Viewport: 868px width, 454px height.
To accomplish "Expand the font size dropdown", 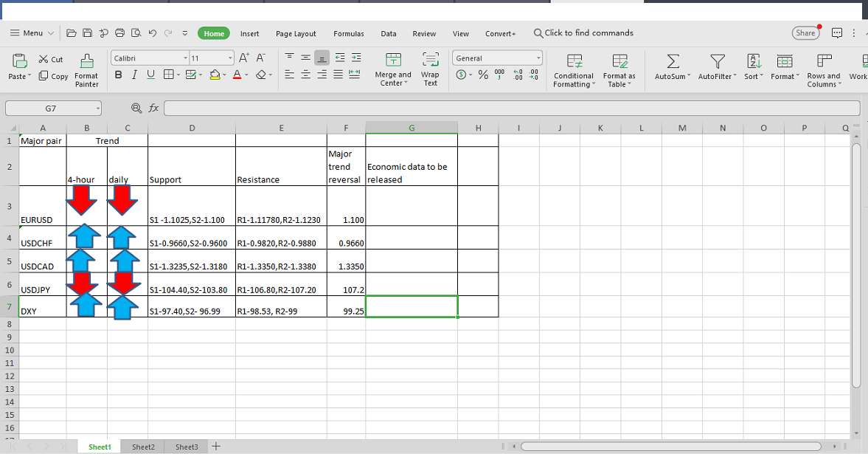I will (230, 58).
